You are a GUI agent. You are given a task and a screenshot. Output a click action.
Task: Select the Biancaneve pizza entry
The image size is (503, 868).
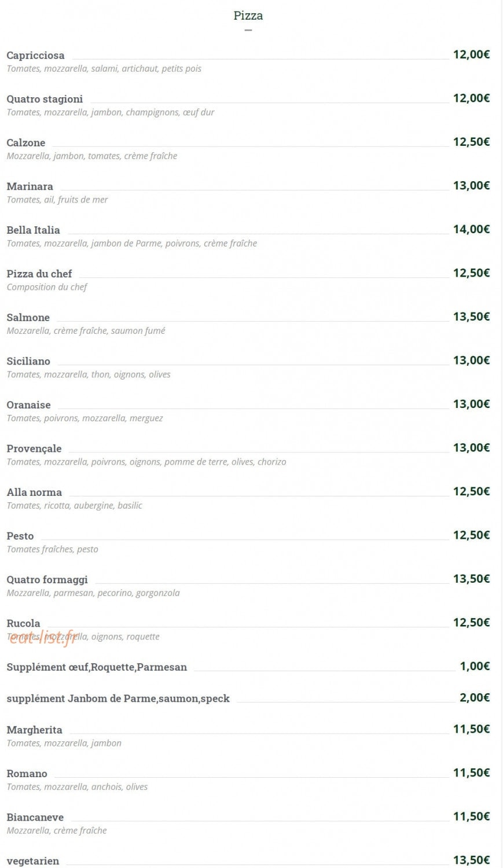click(x=35, y=818)
